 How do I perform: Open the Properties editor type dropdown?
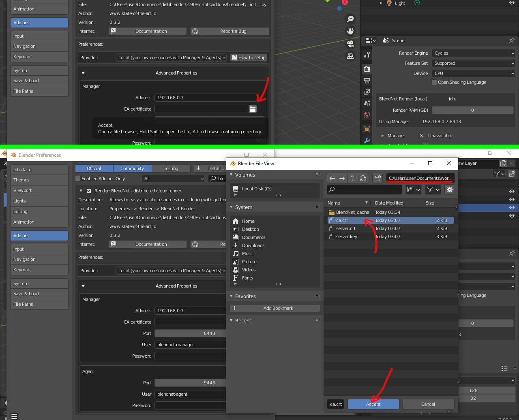371,41
